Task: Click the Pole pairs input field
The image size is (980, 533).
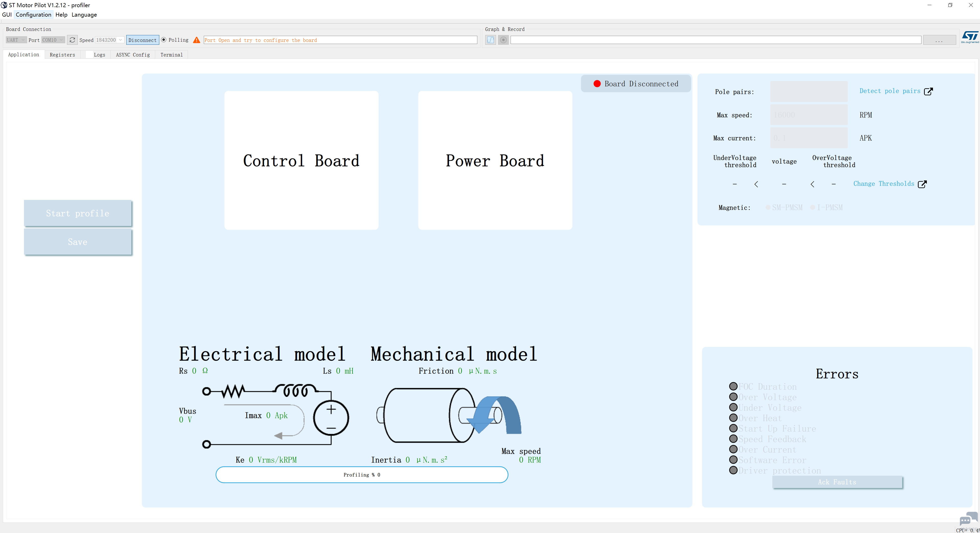Action: tap(809, 91)
